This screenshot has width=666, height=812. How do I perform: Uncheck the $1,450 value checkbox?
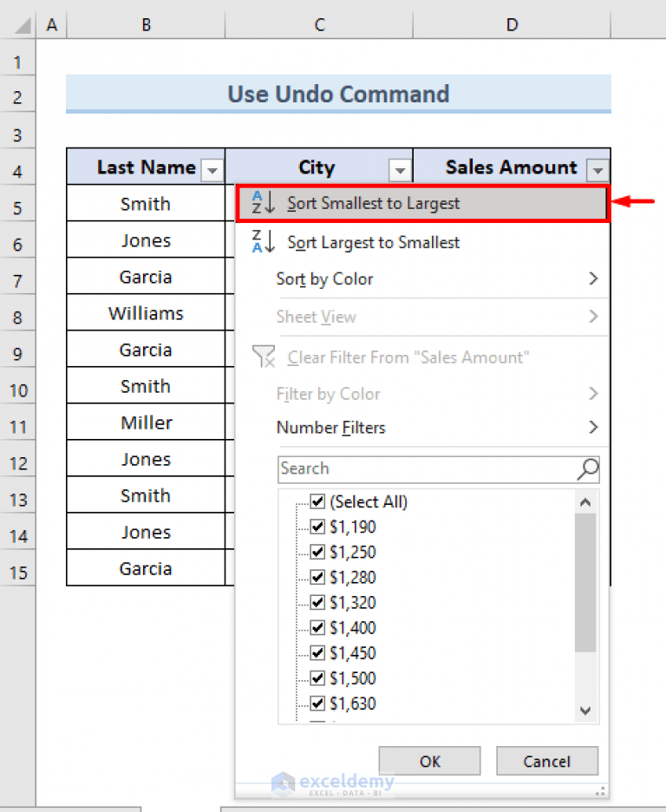[317, 652]
